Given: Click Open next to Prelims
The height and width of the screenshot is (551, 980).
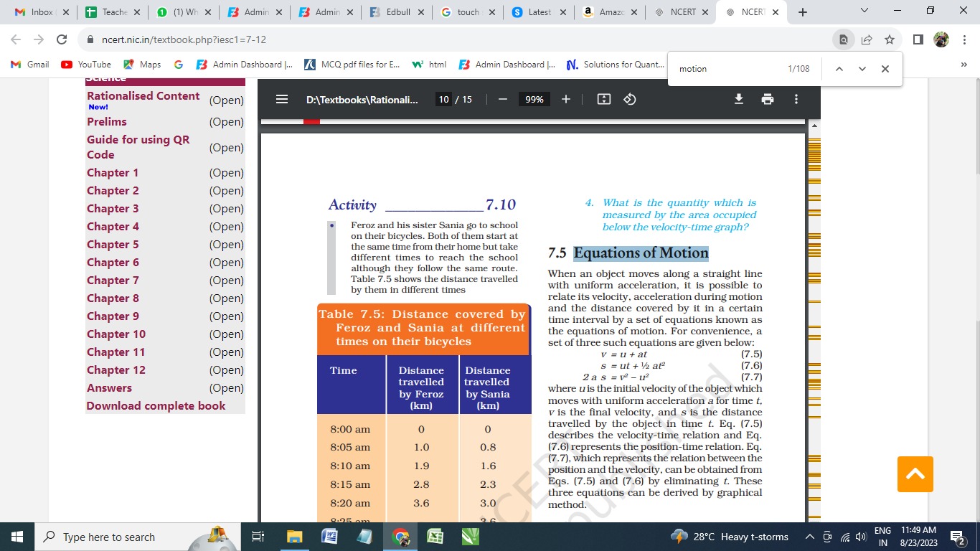Looking at the screenshot, I should pos(227,122).
